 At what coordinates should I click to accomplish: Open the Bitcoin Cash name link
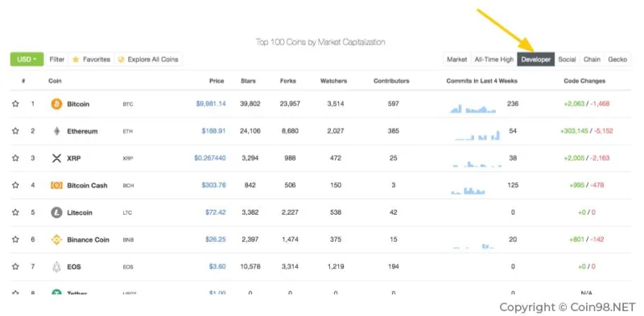87,186
